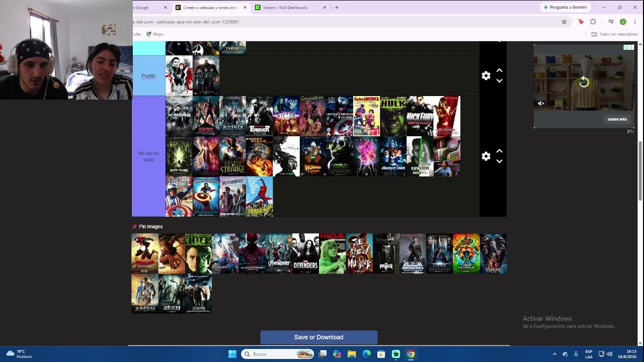Pick the Runaways poster
This screenshot has height=362, width=644.
[232, 197]
